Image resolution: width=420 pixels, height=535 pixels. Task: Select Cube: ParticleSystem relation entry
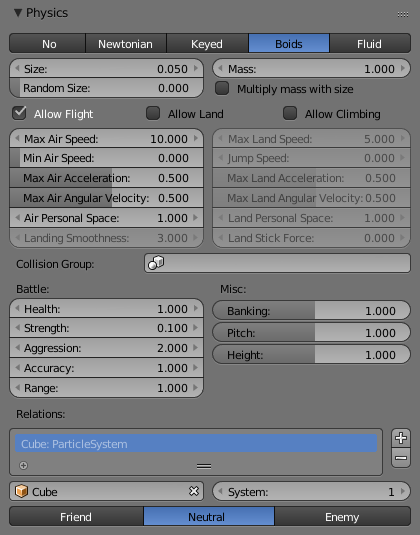[x=196, y=444]
